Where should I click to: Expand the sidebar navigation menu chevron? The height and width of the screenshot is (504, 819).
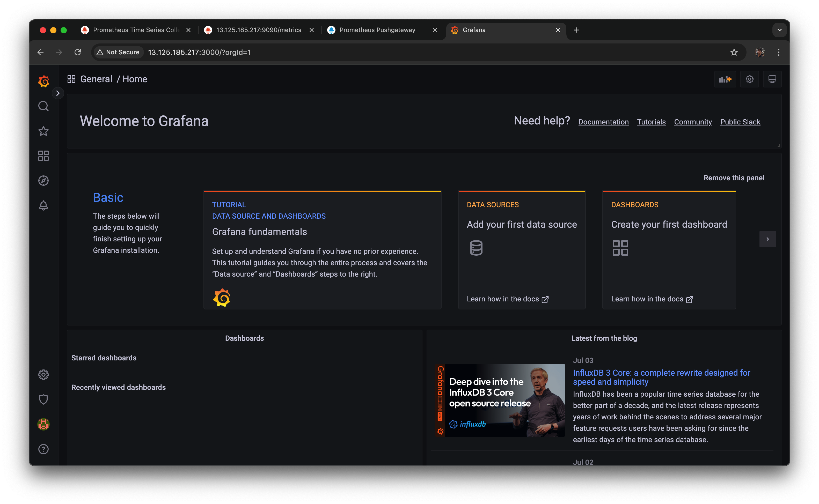tap(58, 93)
